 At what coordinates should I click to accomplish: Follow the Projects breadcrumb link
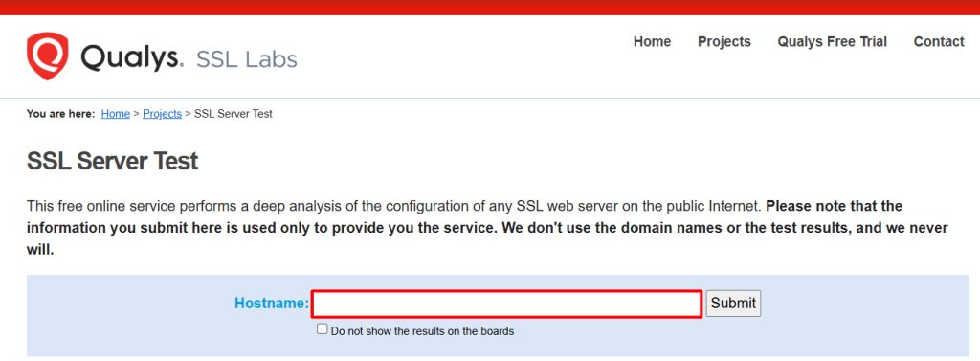coord(162,114)
